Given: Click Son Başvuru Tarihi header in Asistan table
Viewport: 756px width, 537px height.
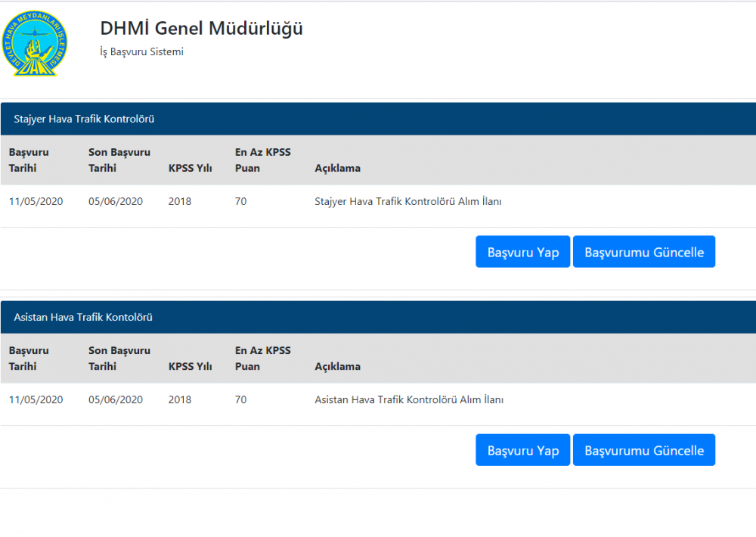Looking at the screenshot, I should pos(119,359).
